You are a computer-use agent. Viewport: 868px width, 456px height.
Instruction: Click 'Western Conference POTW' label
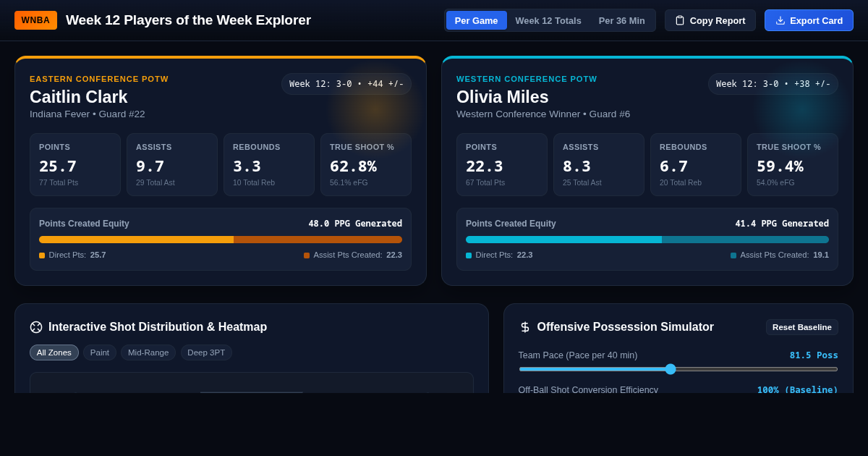pos(527,79)
